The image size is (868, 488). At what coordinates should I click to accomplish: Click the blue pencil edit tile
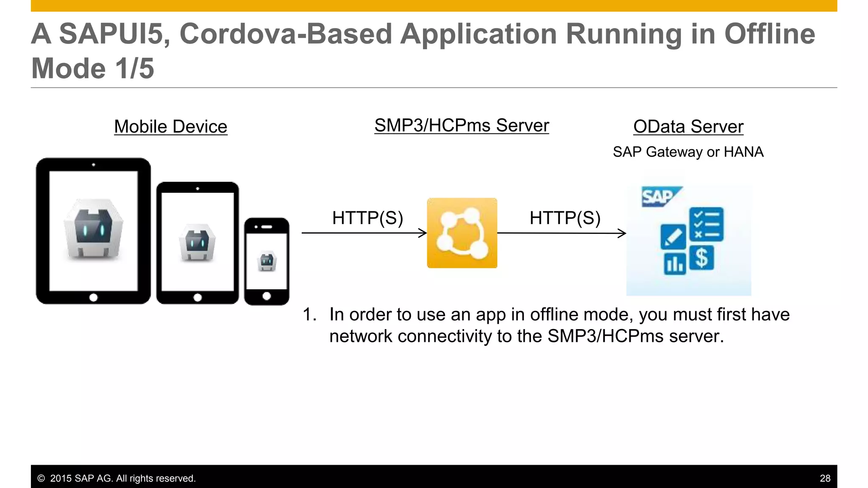pos(673,237)
